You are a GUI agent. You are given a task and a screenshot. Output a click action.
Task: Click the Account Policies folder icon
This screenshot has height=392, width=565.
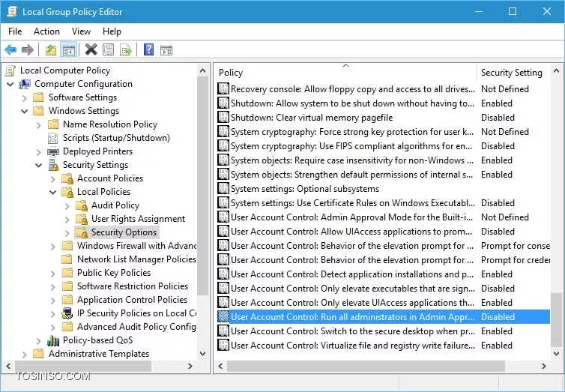click(67, 178)
